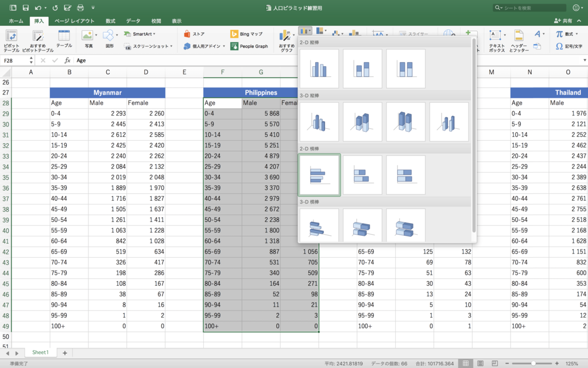Click the Myanmar header cell

[x=107, y=93]
